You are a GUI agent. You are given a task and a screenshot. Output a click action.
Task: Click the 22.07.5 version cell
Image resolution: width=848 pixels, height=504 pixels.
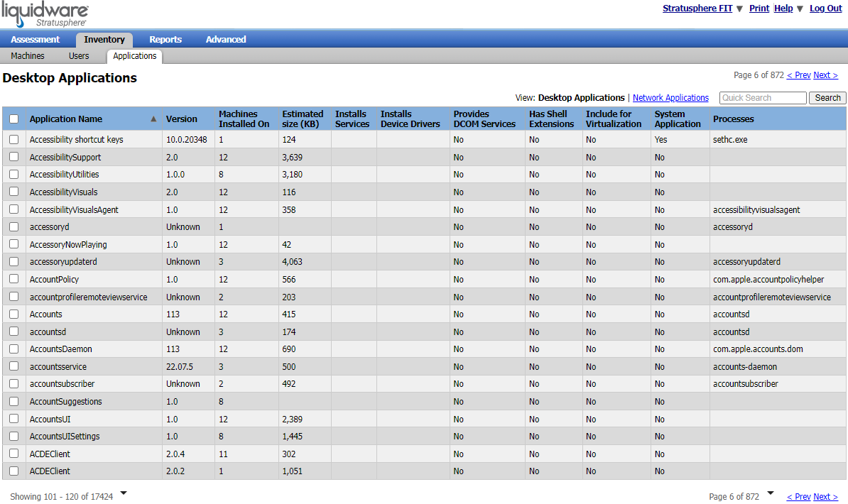[x=180, y=367]
